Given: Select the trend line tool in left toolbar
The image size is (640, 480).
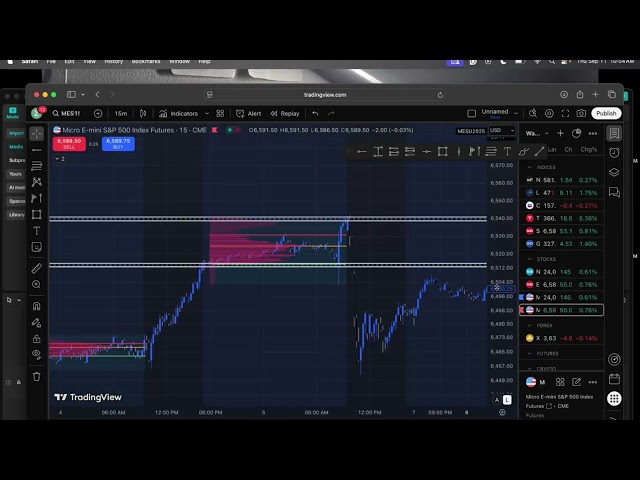Looking at the screenshot, I should click(x=37, y=150).
